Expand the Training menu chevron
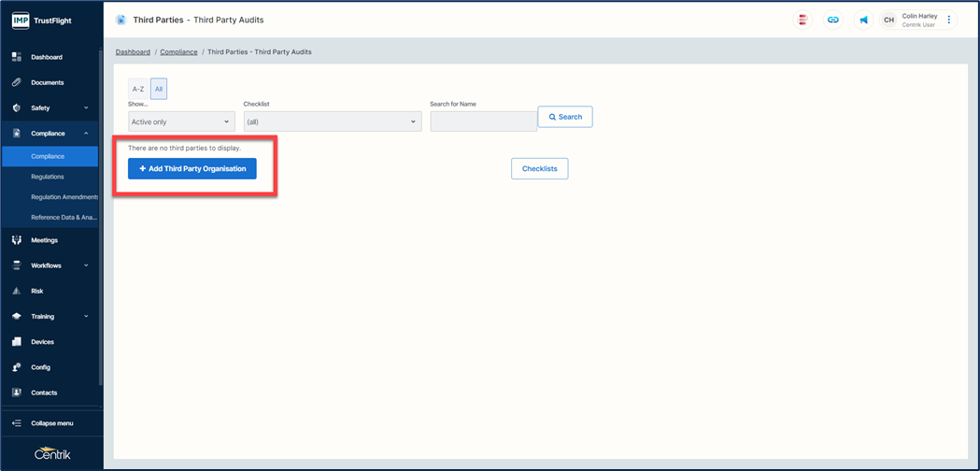This screenshot has width=980, height=471. 86,317
